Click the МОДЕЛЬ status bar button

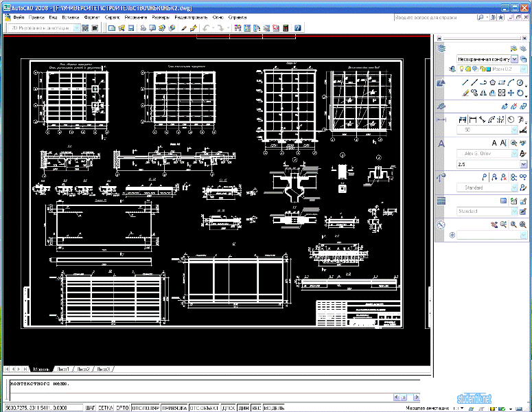274,408
